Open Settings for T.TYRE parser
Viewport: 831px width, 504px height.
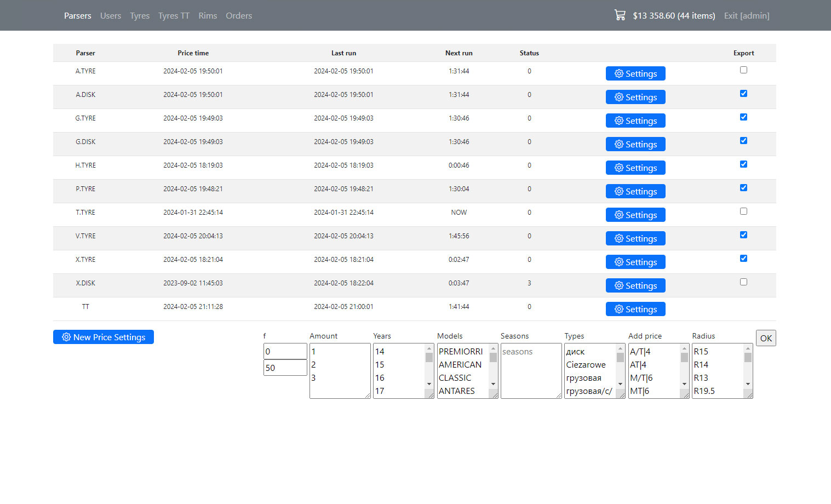tap(635, 215)
